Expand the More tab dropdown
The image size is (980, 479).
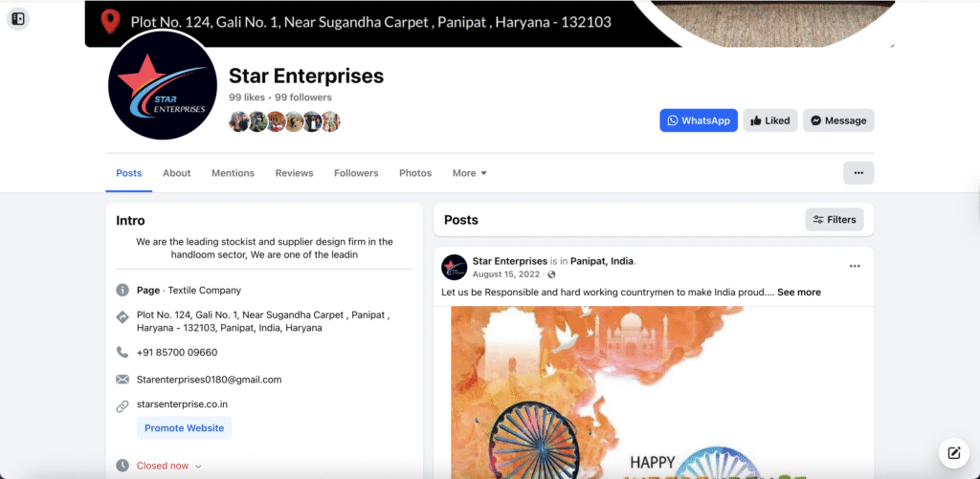pos(469,173)
